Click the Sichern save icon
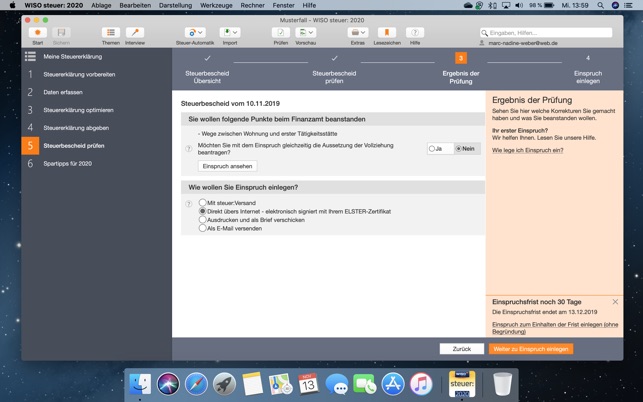 pyautogui.click(x=61, y=32)
